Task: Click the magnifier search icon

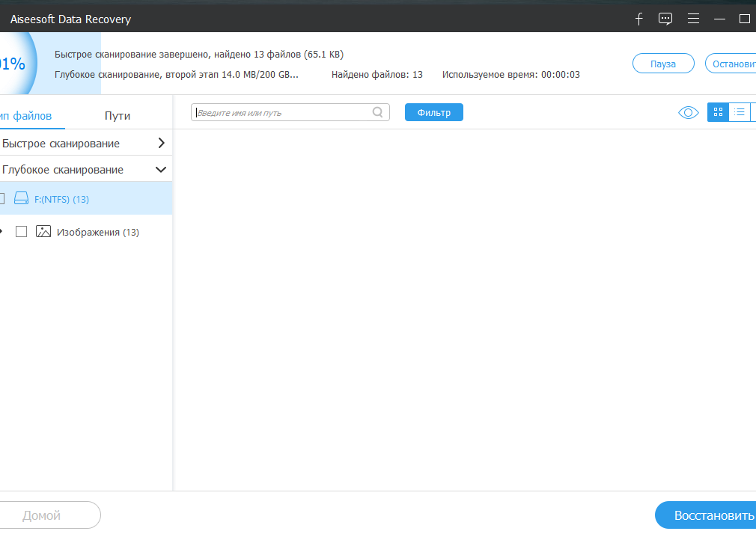Action: click(377, 112)
